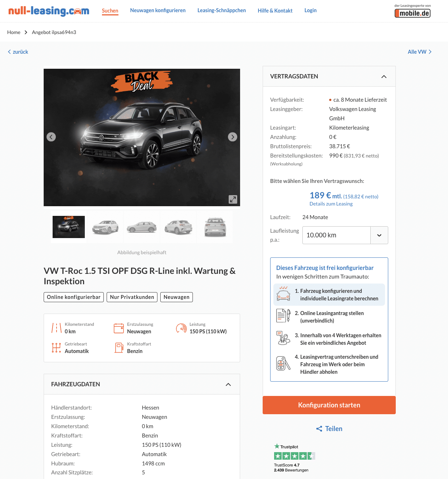Select the white rear view thumbnail
Screen dimensions: 448x479
tap(215, 227)
